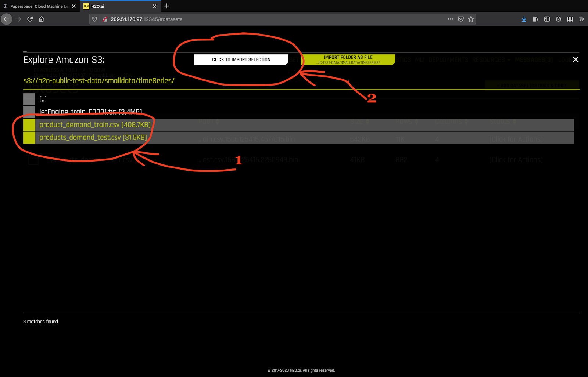The image size is (588, 377).
Task: Open page actions three-dot menu
Action: pos(451,19)
